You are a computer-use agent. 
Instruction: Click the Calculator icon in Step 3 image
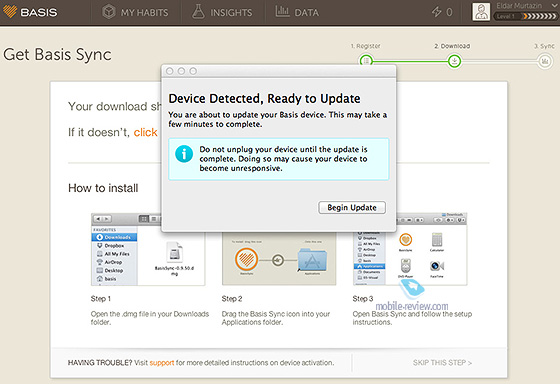[437, 239]
